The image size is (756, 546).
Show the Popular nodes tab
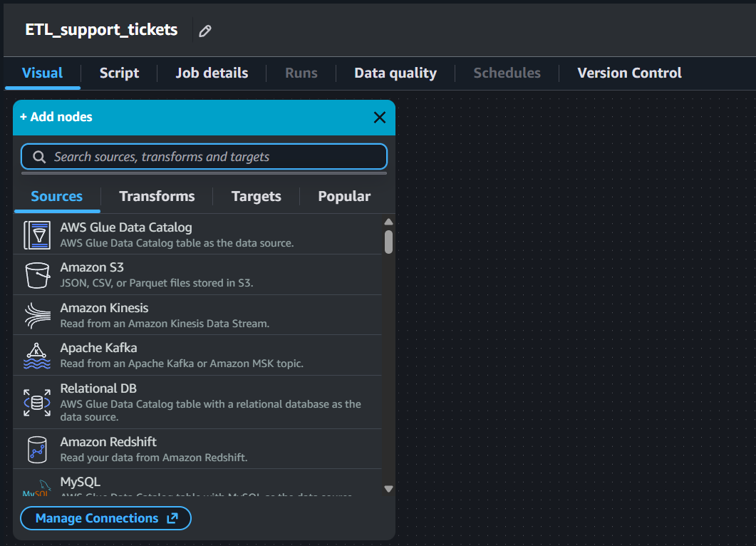[344, 197]
